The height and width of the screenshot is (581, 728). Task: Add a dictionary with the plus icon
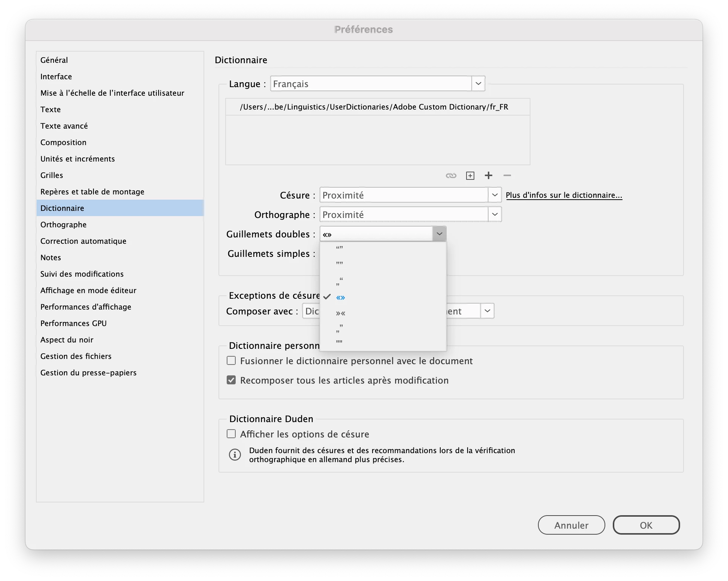click(488, 175)
